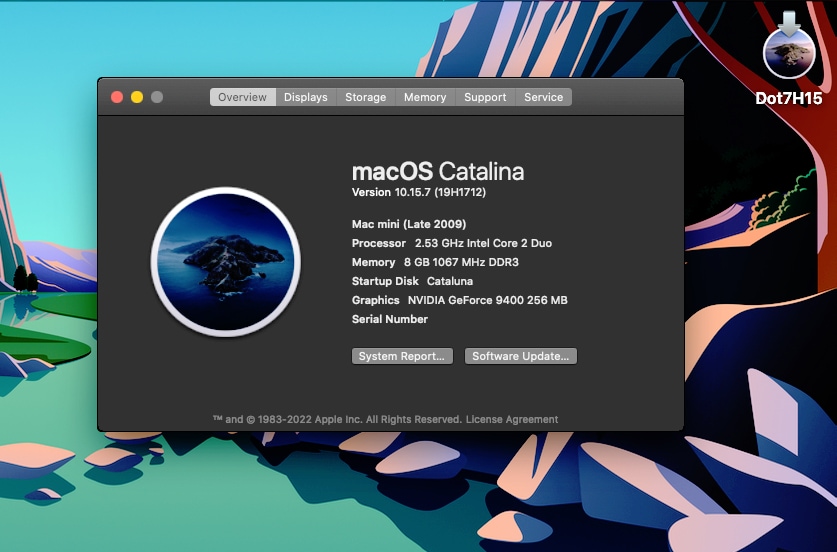Minimize window with yellow button
Viewport: 837px width, 552px height.
137,97
